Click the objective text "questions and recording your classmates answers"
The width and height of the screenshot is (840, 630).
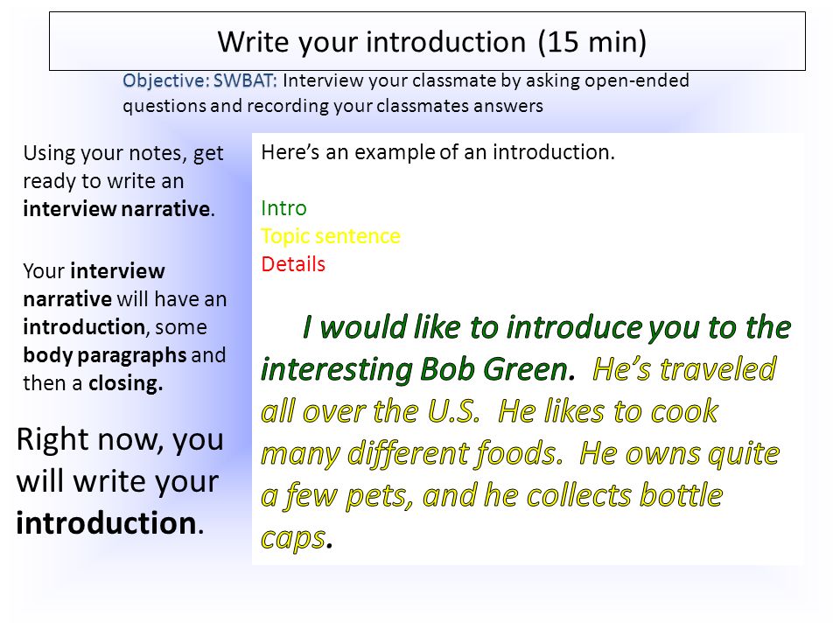(332, 106)
